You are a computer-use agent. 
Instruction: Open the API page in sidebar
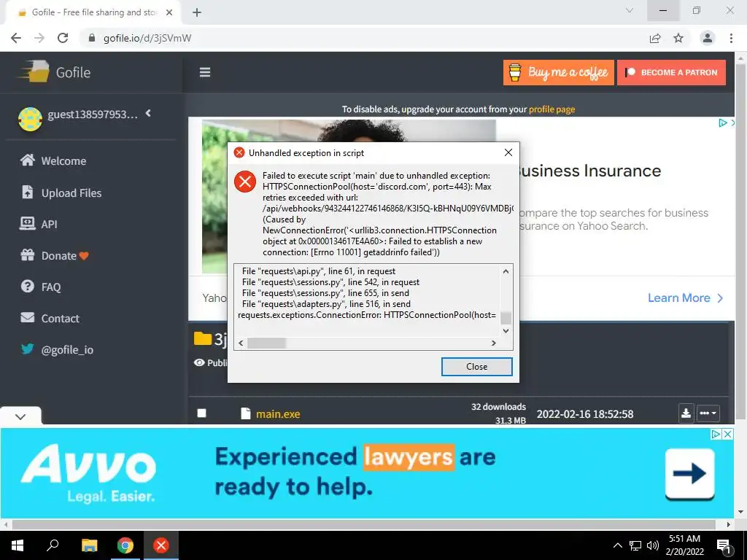(38, 224)
